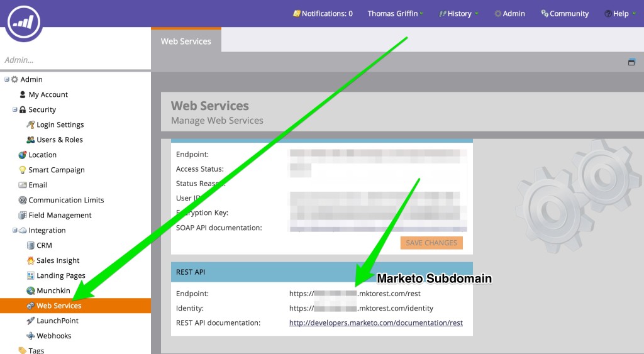Open the REST API documentation link
Image resolution: width=644 pixels, height=354 pixels.
(x=376, y=323)
